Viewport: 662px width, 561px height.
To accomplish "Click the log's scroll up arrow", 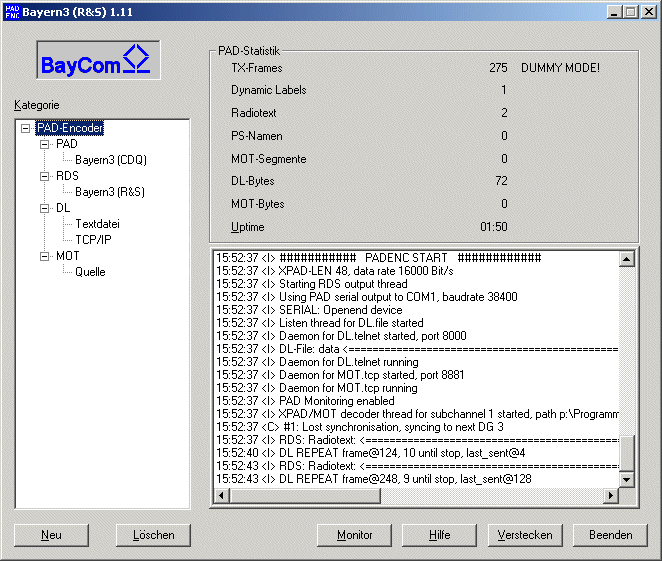I will (627, 259).
